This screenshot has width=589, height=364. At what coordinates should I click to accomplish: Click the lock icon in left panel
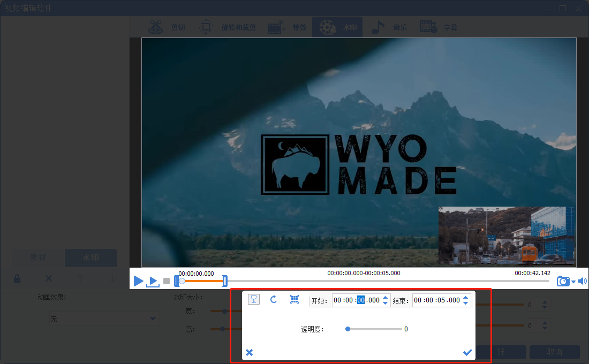click(x=17, y=278)
